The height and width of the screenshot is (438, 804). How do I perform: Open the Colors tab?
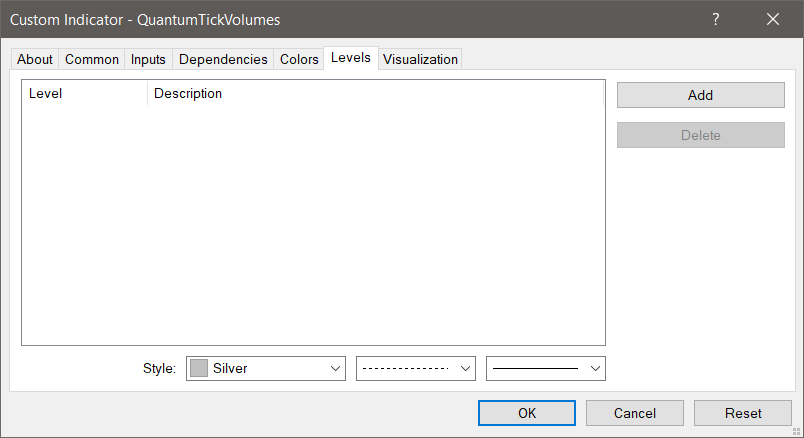coord(299,59)
